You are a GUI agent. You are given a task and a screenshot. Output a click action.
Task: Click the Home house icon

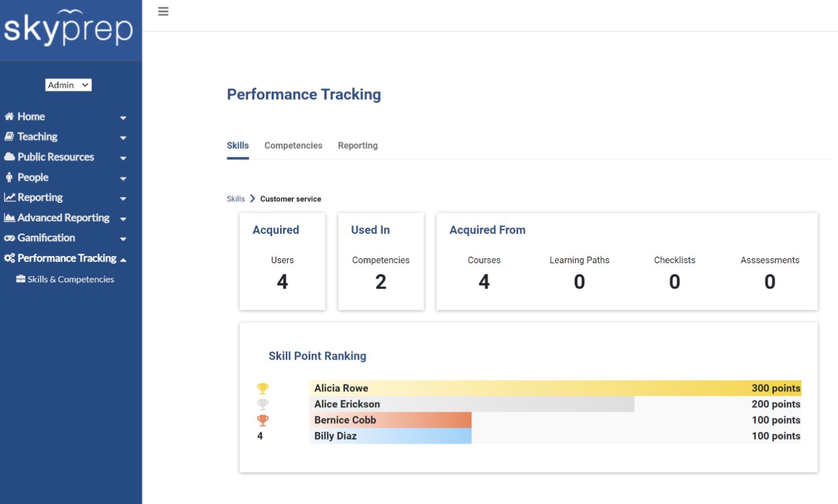coord(9,117)
